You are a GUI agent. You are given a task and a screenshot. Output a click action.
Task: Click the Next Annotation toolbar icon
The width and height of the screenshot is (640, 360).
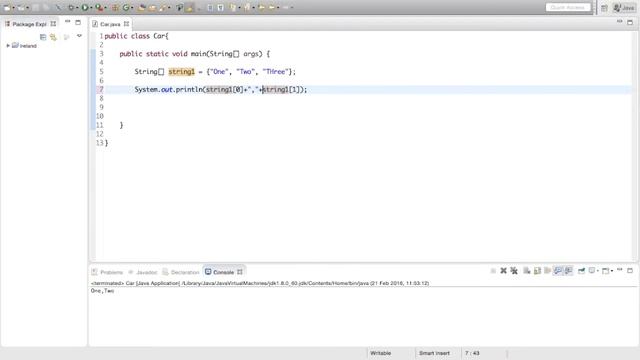233,7
